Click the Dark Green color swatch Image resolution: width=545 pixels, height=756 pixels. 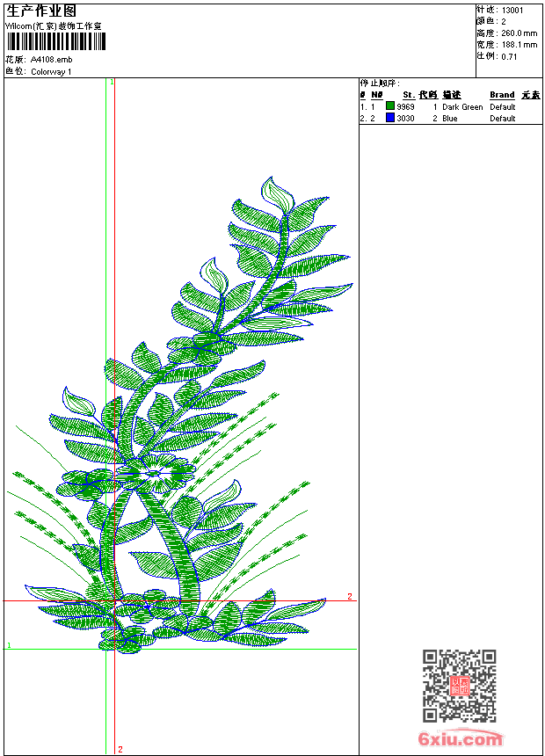click(390, 106)
